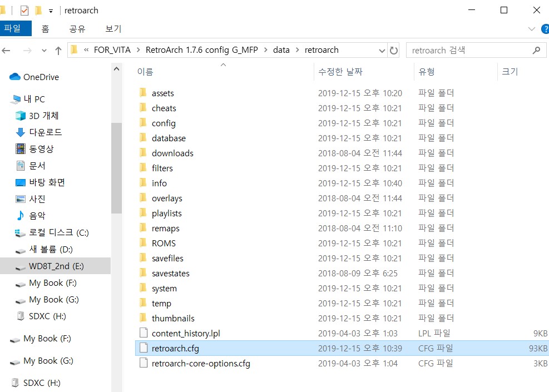Go up one folder level

pyautogui.click(x=58, y=51)
